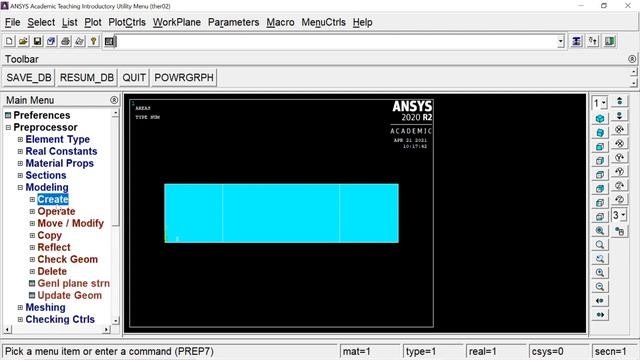Select Check Geom tree item
The height and width of the screenshot is (360, 640).
click(67, 259)
